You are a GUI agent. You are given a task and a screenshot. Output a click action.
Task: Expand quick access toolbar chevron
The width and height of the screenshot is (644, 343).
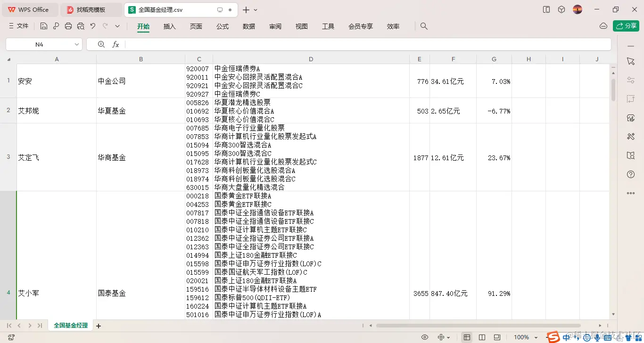pos(117,26)
